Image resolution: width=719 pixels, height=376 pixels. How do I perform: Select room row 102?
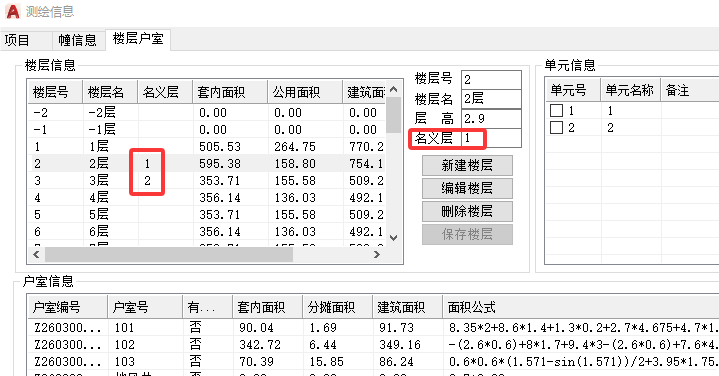coord(373,344)
